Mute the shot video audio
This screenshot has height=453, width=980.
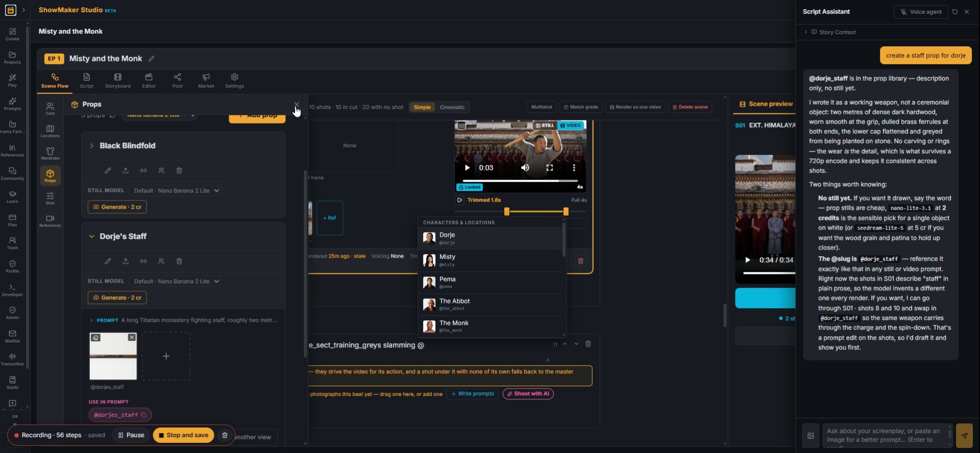click(525, 168)
